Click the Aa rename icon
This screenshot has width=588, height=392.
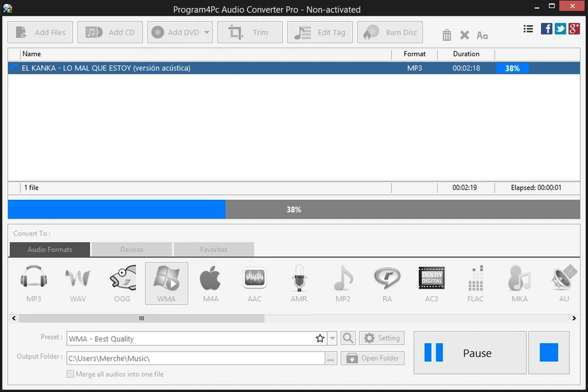(x=482, y=36)
